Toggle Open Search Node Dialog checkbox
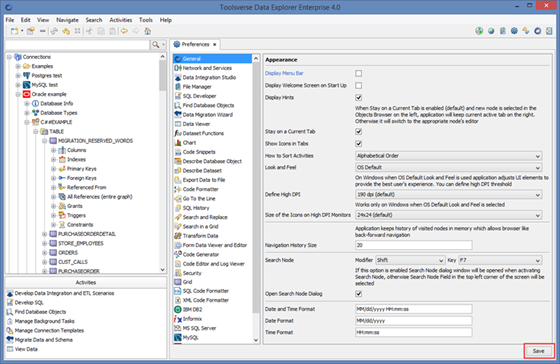The width and height of the screenshot is (560, 364). 359,294
